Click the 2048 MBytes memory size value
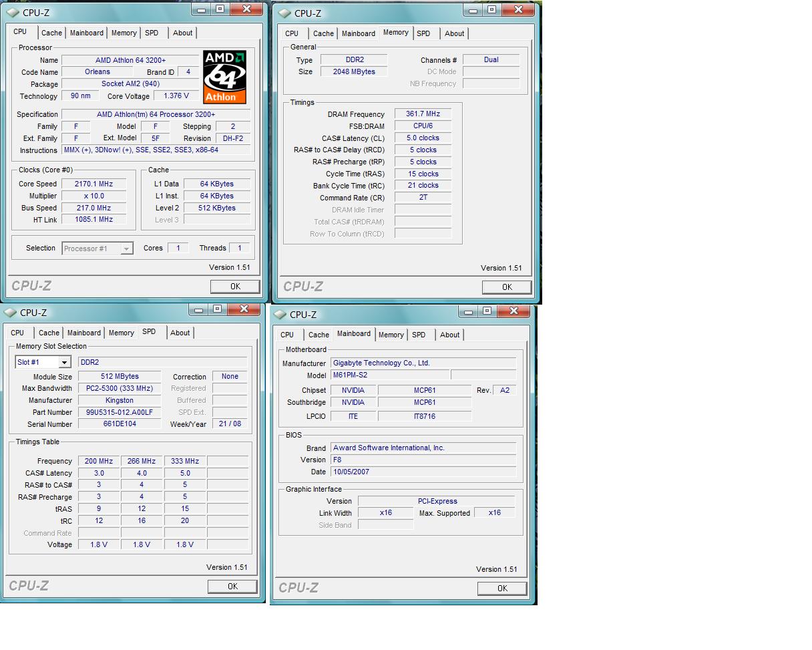The image size is (812, 650). point(354,71)
